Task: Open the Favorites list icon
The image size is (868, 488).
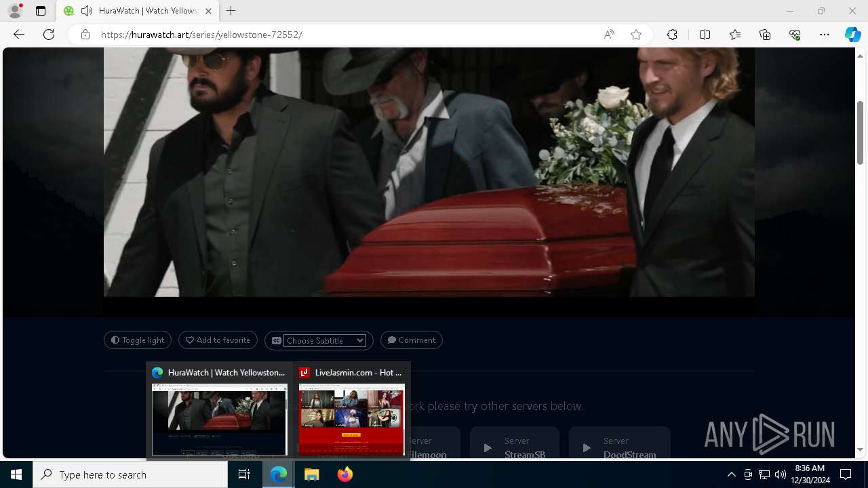Action: 735,35
